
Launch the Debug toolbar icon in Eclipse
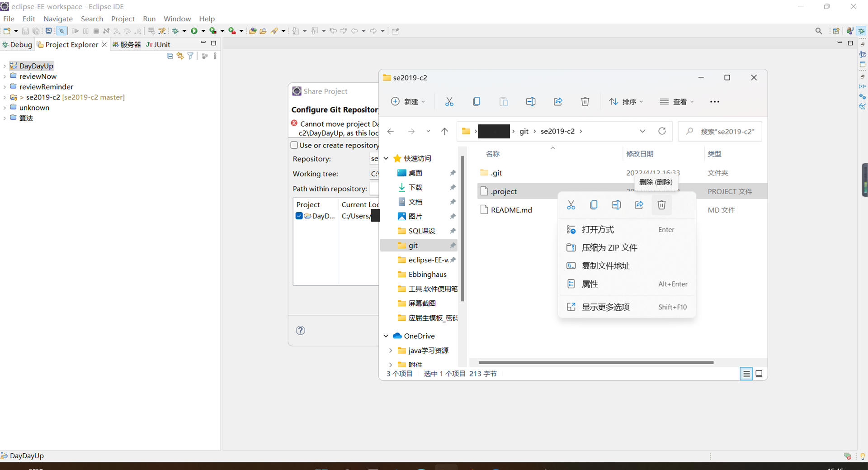point(176,31)
